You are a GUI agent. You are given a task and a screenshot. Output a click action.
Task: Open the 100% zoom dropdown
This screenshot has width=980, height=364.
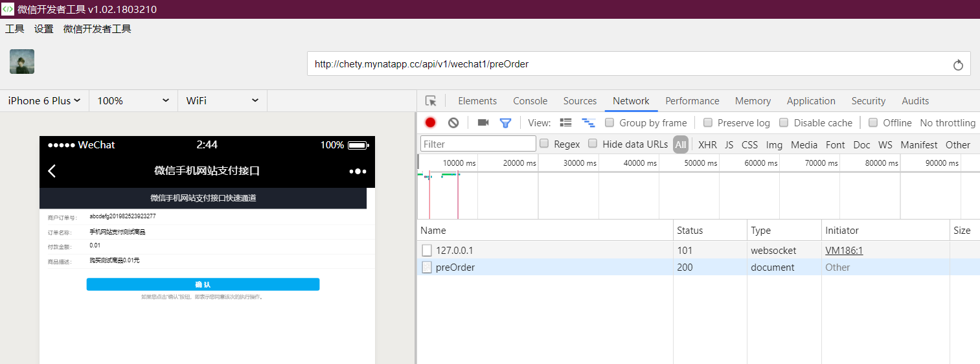pos(133,101)
